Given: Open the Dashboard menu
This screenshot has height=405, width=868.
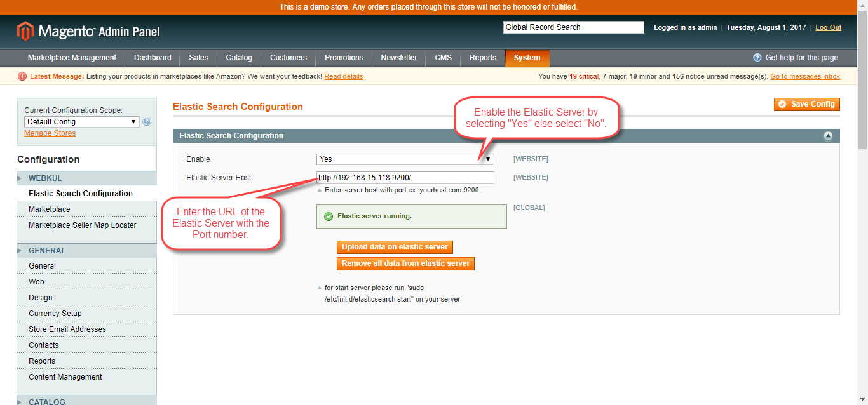Looking at the screenshot, I should click(x=153, y=58).
